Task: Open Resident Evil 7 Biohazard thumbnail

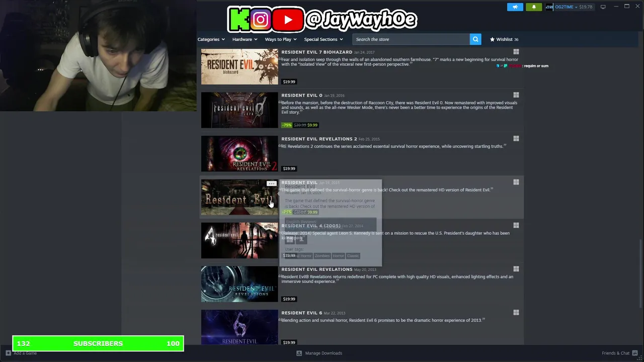Action: tap(239, 66)
